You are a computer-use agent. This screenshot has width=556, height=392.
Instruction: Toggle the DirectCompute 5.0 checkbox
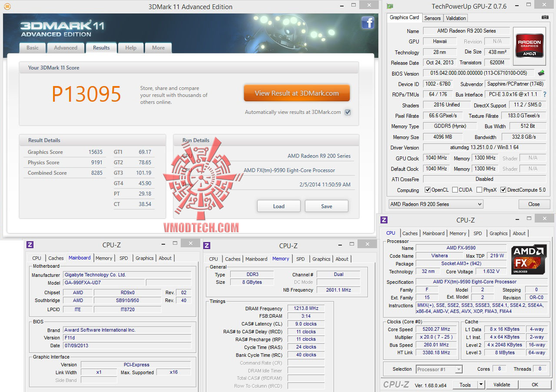tap(503, 190)
